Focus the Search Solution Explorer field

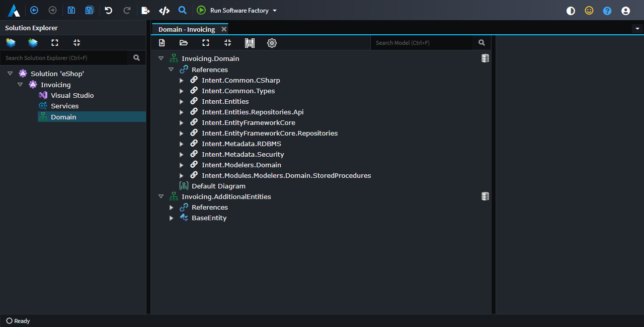coord(64,58)
